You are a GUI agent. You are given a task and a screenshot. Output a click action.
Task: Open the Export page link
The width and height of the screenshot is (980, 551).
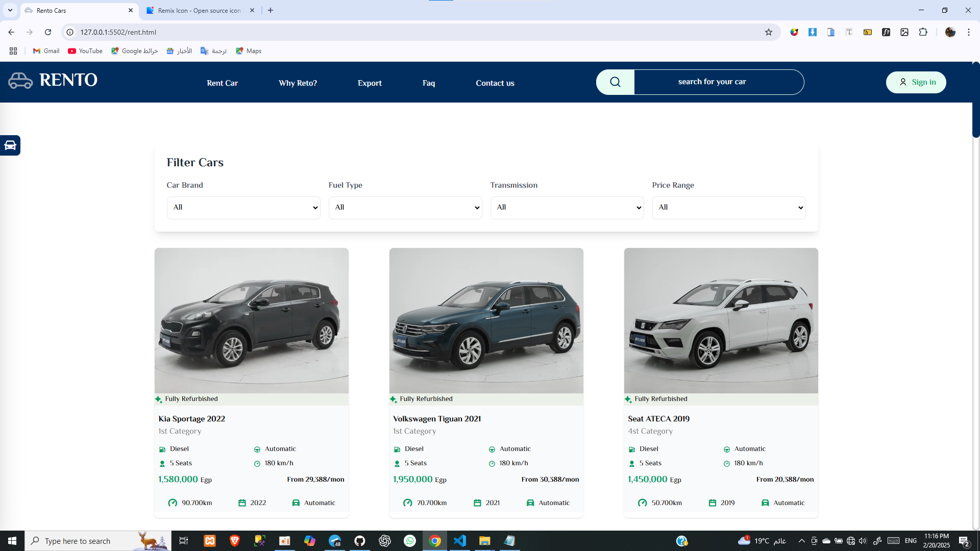[370, 83]
